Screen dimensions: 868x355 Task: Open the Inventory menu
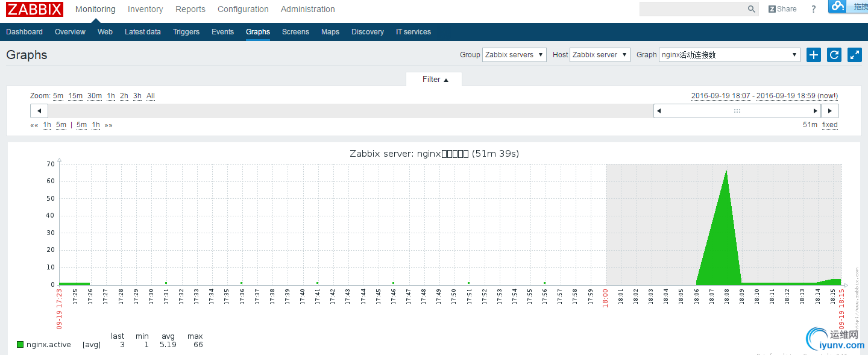(145, 9)
